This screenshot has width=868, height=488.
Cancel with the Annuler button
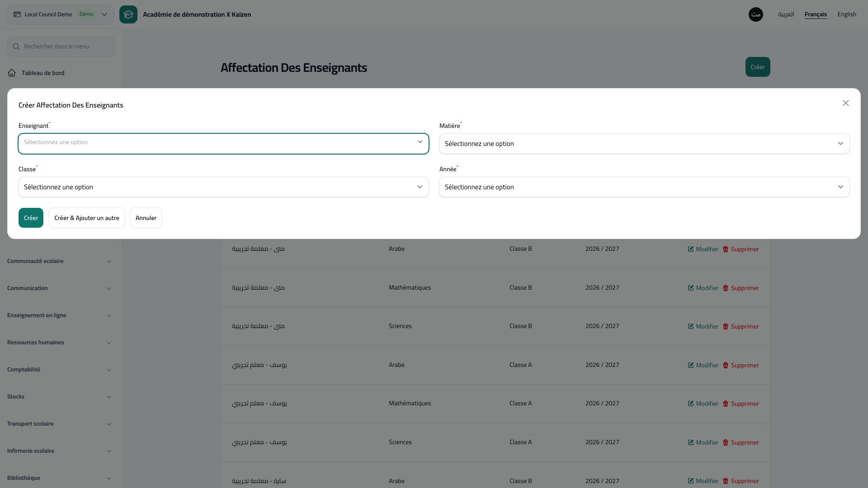(x=146, y=218)
